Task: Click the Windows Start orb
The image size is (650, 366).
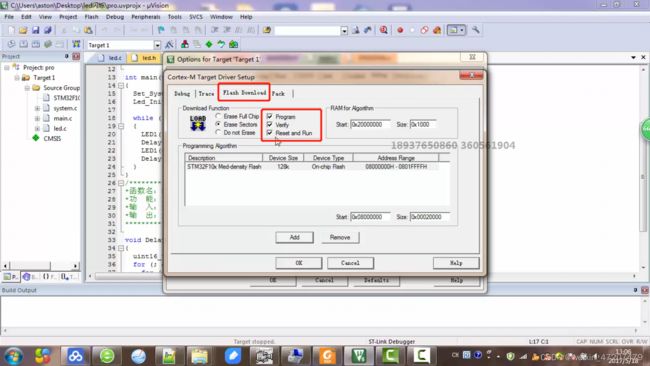Action: tap(13, 356)
